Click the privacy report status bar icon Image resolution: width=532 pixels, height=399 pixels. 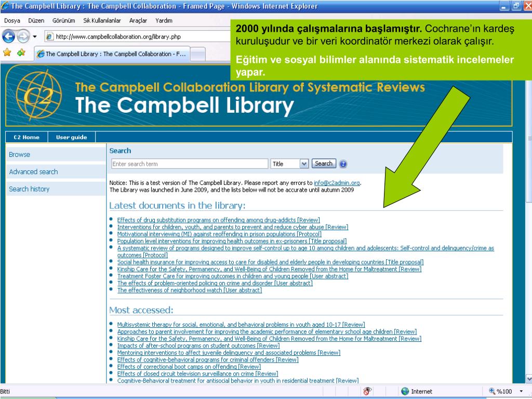(367, 391)
